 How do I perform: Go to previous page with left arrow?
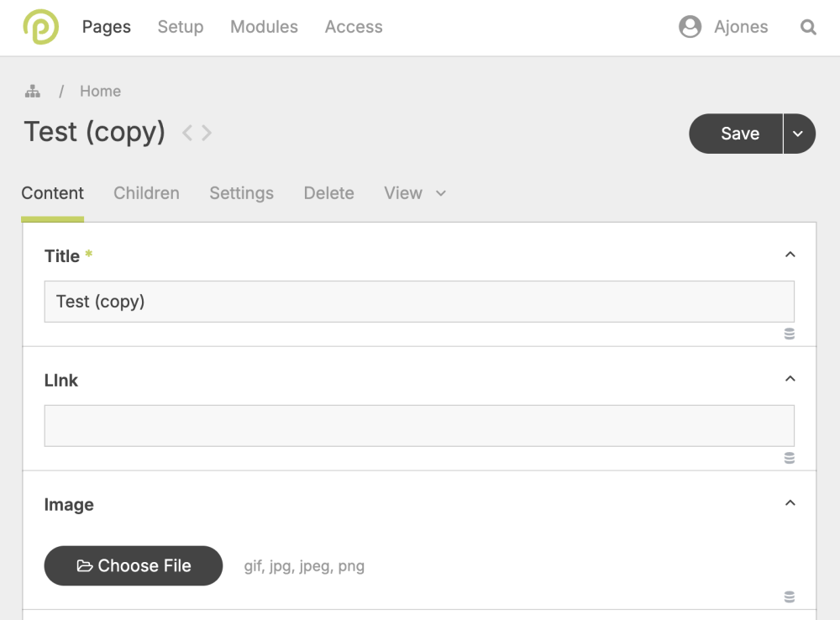(x=187, y=133)
